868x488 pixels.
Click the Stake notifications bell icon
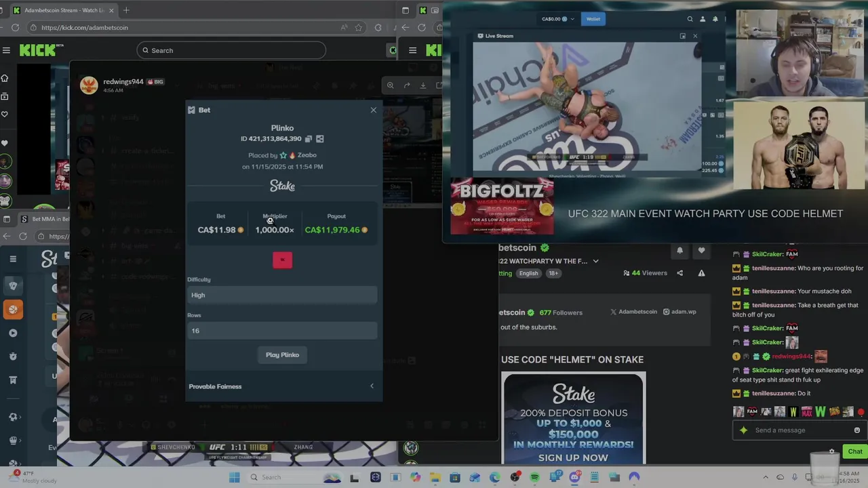pos(715,19)
